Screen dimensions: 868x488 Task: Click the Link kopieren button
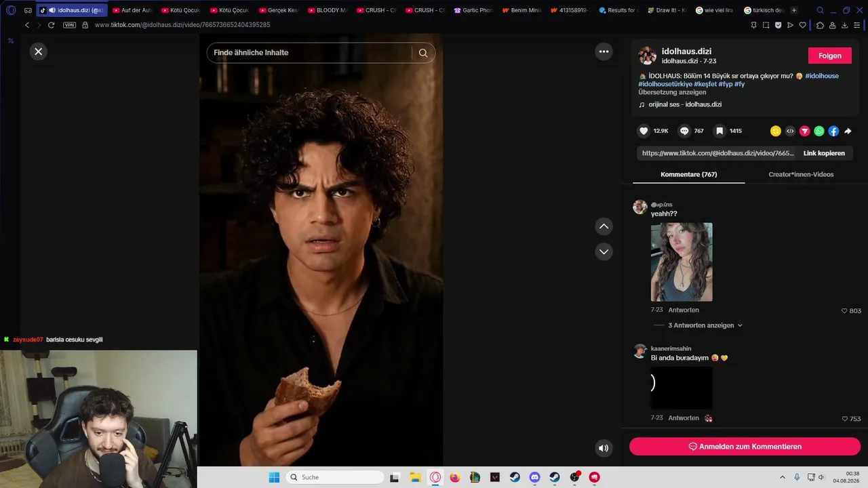click(x=824, y=153)
